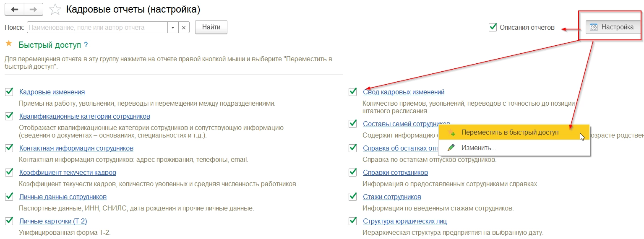Choose Изменить... from the context menu

[479, 148]
